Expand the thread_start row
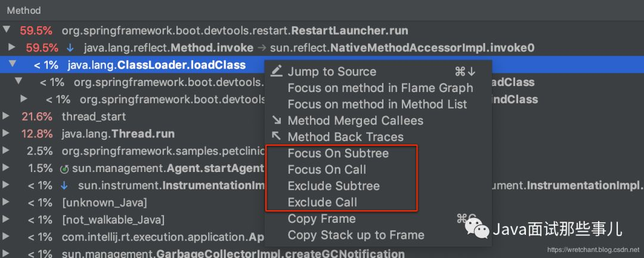 point(5,116)
